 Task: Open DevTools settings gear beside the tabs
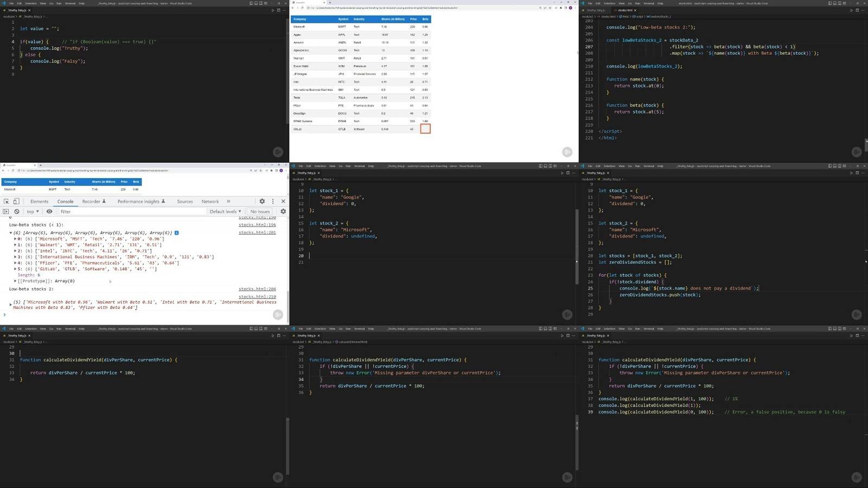pos(262,201)
